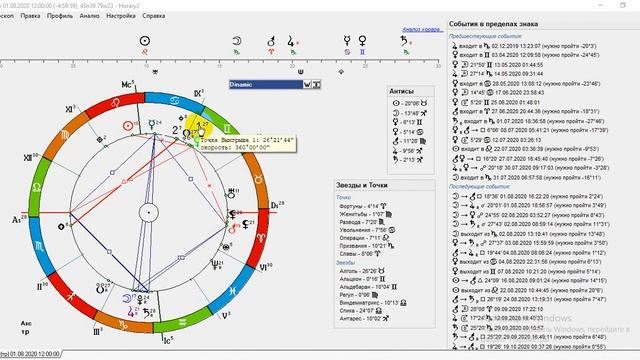This screenshot has width=640, height=360.
Task: Click the Ds descendant label on the chart
Action: (x=277, y=205)
